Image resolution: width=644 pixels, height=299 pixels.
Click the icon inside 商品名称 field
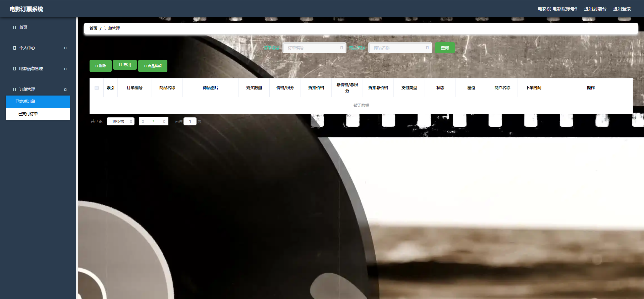pyautogui.click(x=427, y=48)
